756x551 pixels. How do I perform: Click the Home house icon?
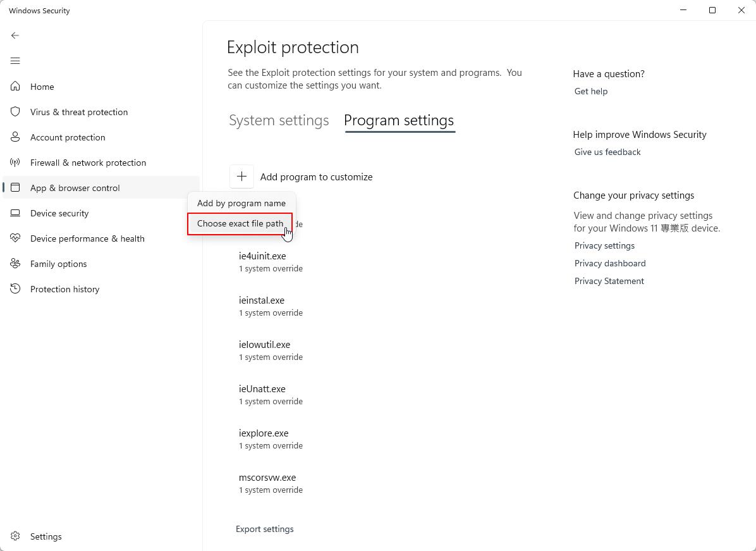(x=15, y=87)
